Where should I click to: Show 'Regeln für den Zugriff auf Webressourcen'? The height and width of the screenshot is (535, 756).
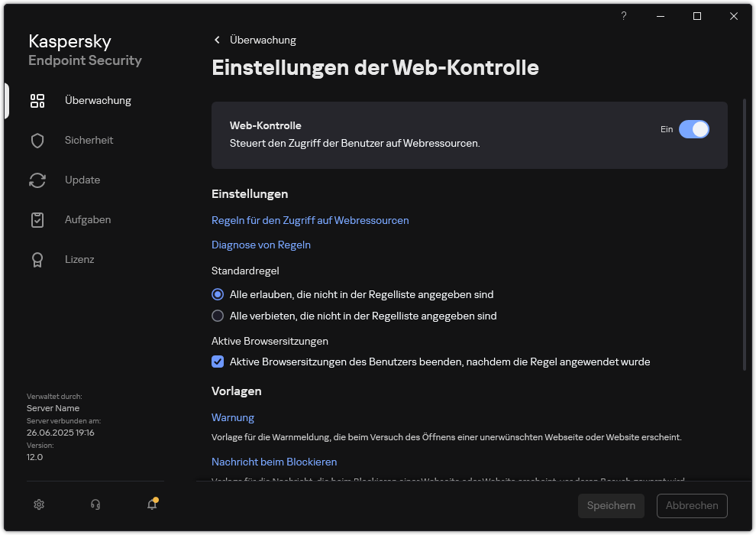tap(310, 220)
